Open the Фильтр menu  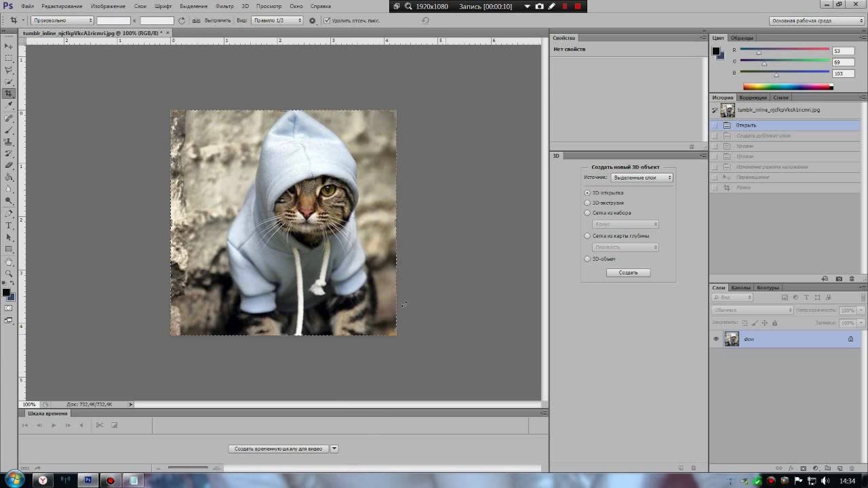(x=224, y=6)
